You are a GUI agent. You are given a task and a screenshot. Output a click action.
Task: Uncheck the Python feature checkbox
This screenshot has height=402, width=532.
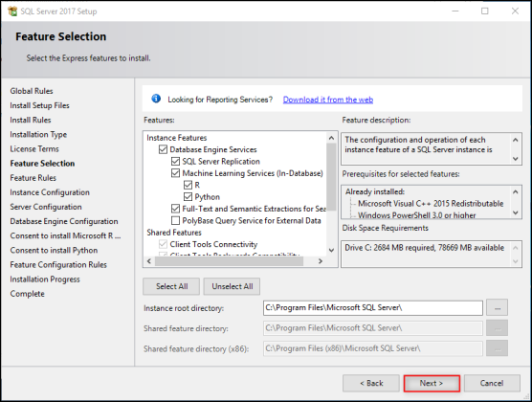pyautogui.click(x=188, y=197)
